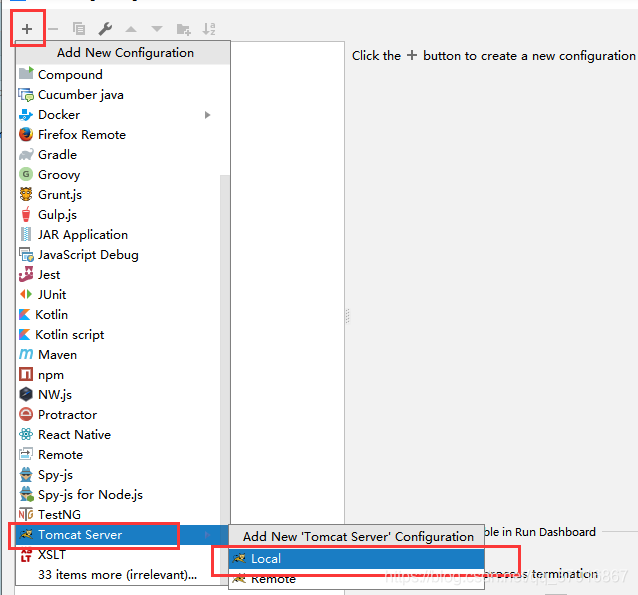
Task: Choose Local Tomcat Server option
Action: click(x=356, y=558)
